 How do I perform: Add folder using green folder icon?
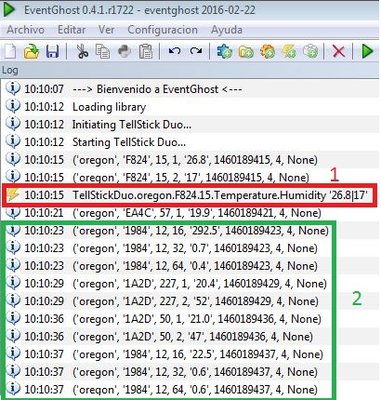(246, 52)
